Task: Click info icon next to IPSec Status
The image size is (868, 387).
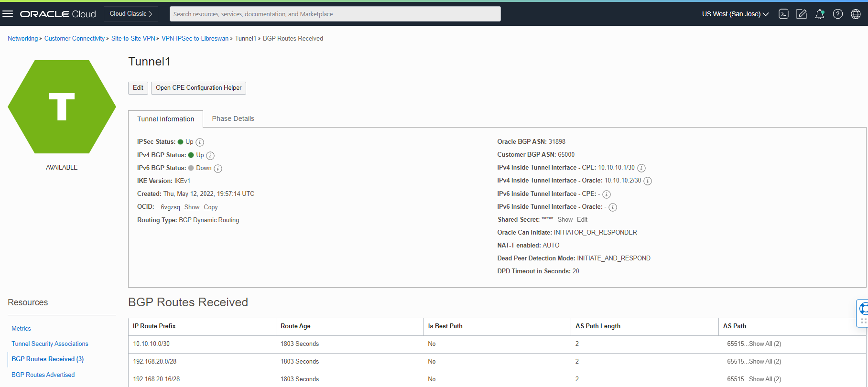Action: pos(200,142)
